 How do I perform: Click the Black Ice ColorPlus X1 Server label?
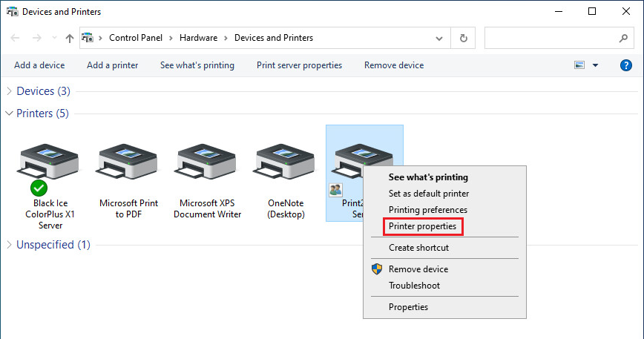tap(50, 214)
